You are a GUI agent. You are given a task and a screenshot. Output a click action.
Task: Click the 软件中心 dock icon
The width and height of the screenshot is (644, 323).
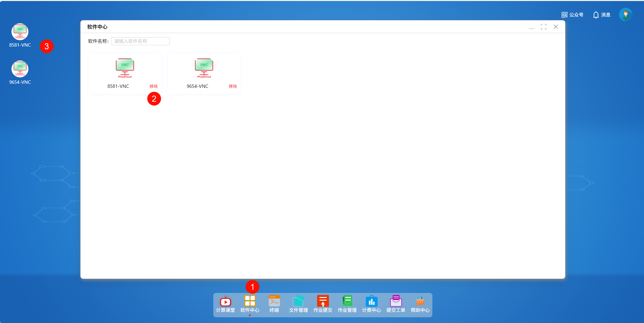tap(250, 304)
